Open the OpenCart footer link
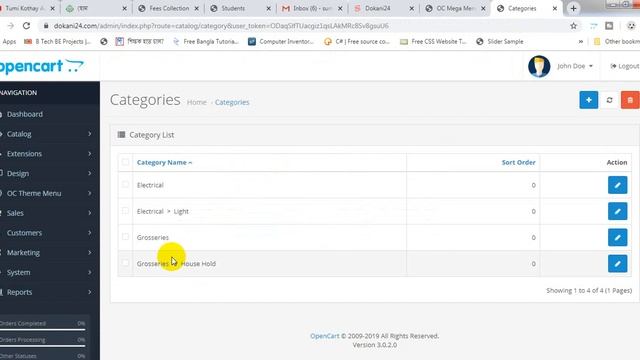Viewport: 640px width, 360px height. (x=324, y=336)
